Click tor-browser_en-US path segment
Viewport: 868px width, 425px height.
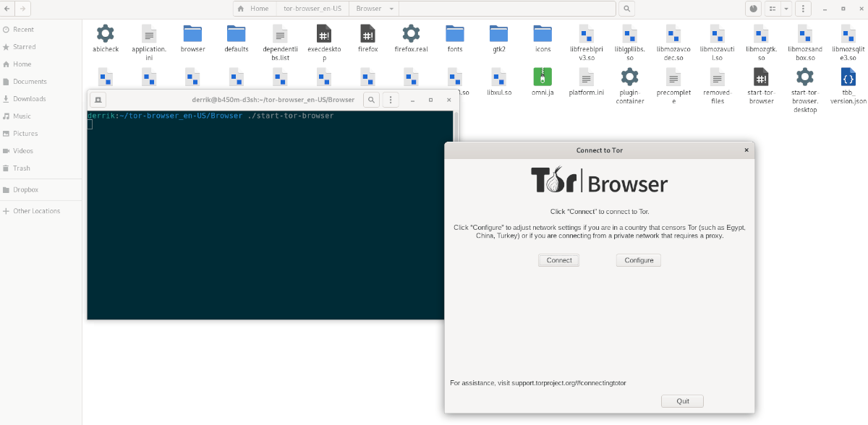(312, 9)
